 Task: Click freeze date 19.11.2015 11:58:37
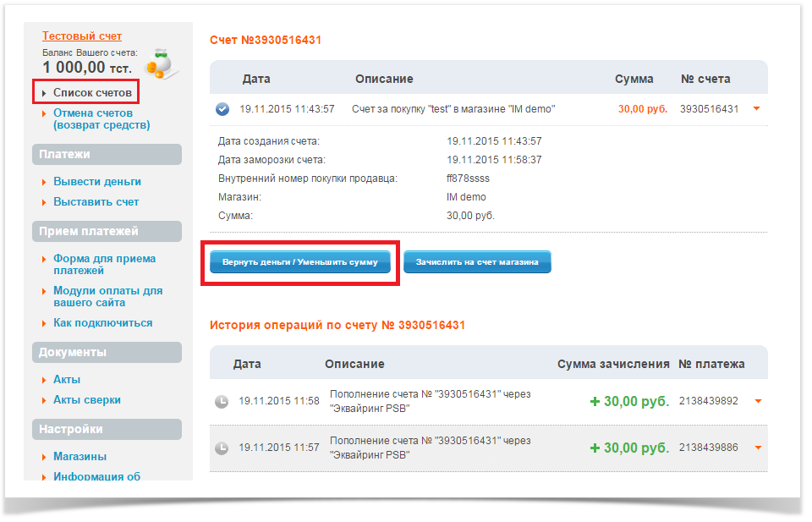point(494,160)
